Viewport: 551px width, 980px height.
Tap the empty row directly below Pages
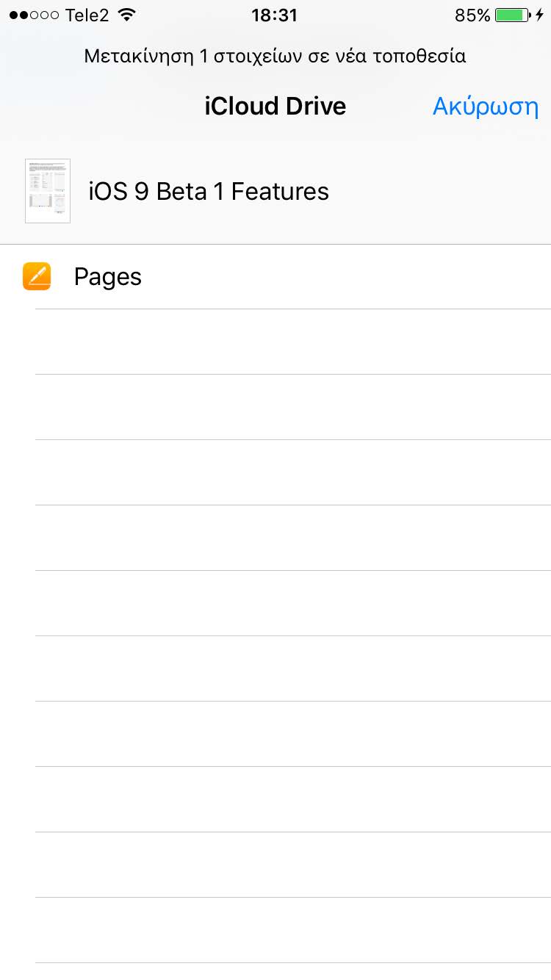[292, 342]
